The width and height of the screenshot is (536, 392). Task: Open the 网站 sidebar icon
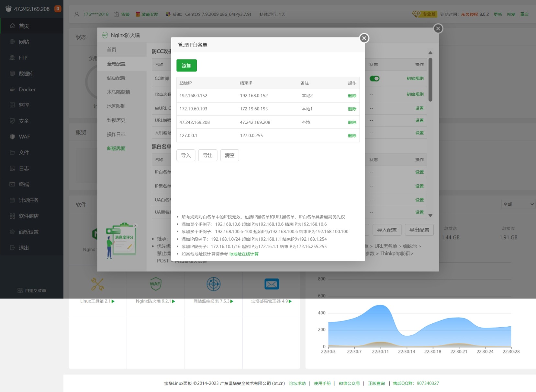pyautogui.click(x=12, y=42)
